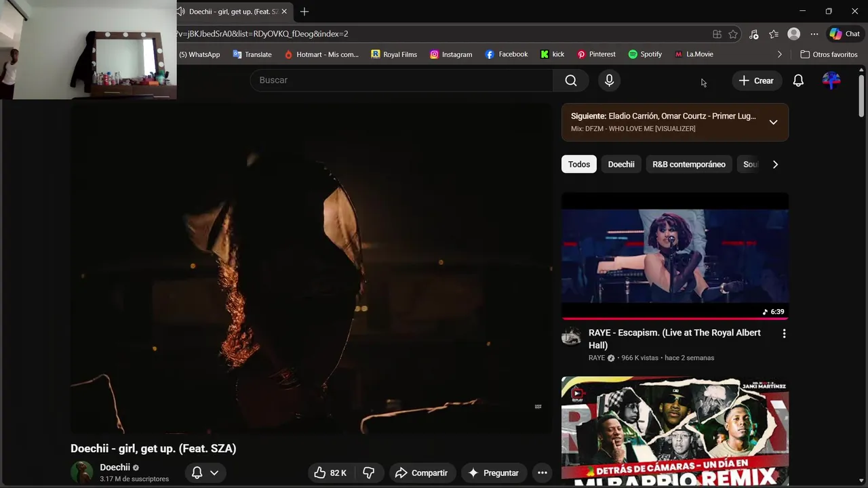Open a new browser tab
868x488 pixels.
point(304,12)
